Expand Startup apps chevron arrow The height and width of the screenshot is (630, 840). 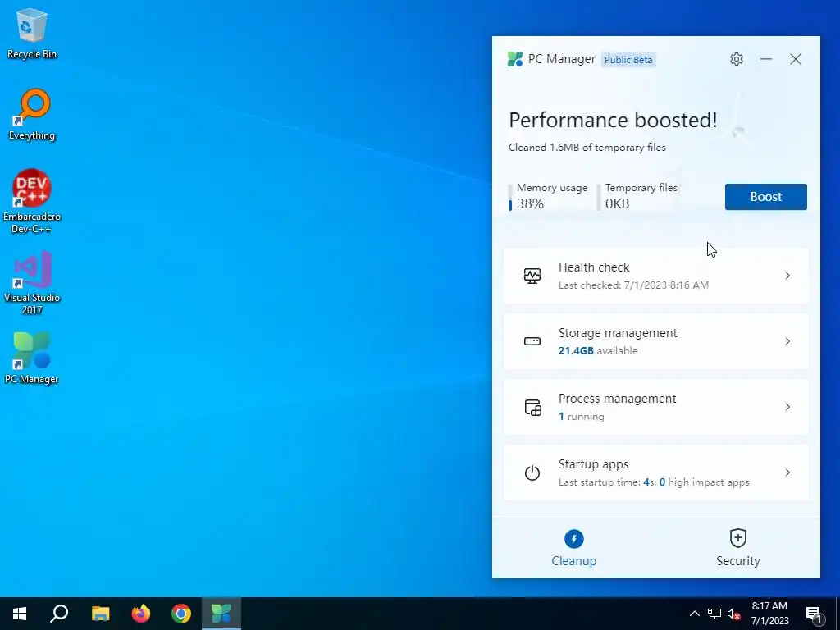tap(787, 472)
